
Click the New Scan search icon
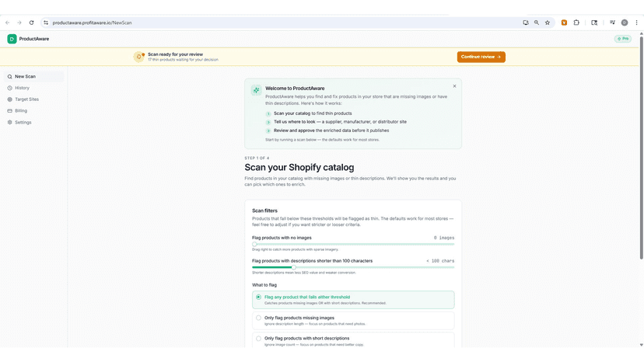(10, 76)
